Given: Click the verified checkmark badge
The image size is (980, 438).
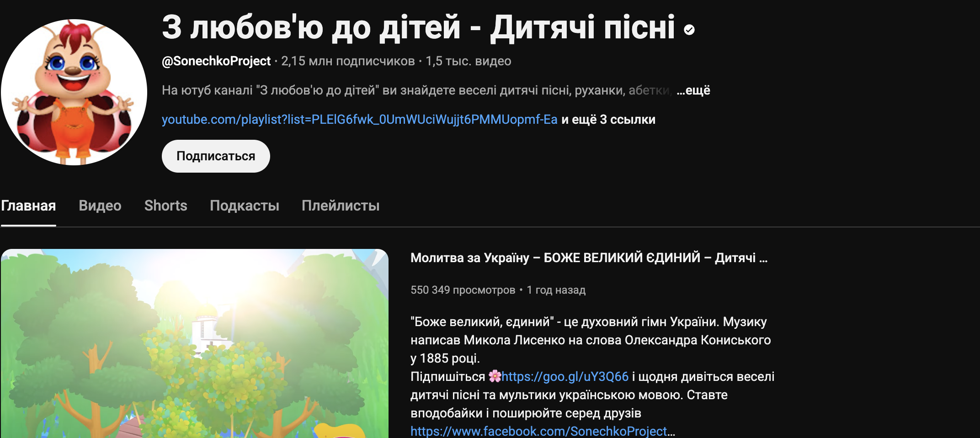Looking at the screenshot, I should [689, 30].
